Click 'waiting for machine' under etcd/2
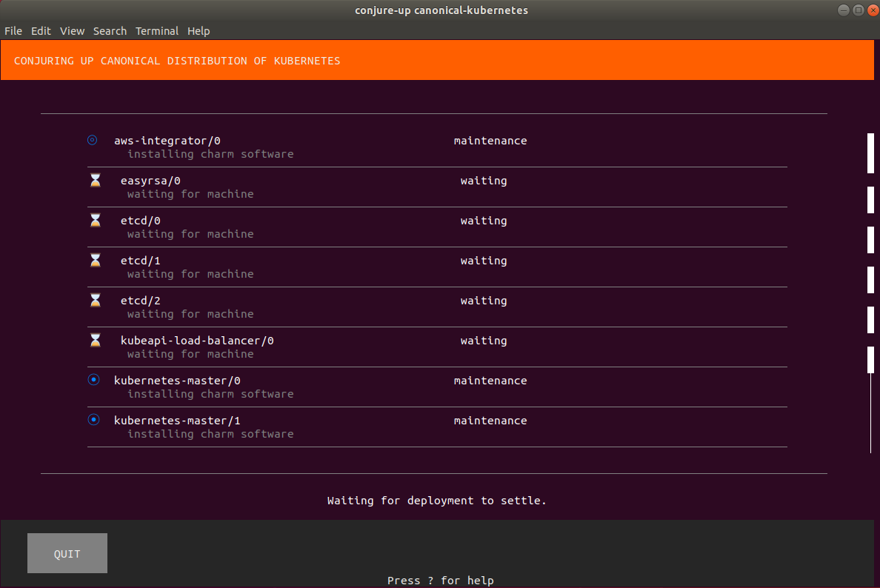Screen dimensions: 880x588 coord(190,314)
